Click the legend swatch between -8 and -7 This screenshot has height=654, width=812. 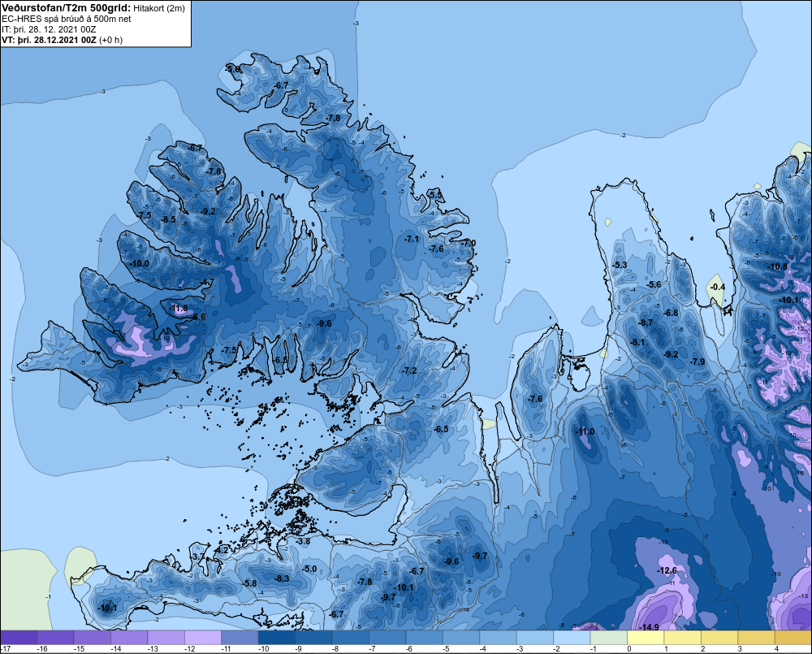(x=351, y=638)
